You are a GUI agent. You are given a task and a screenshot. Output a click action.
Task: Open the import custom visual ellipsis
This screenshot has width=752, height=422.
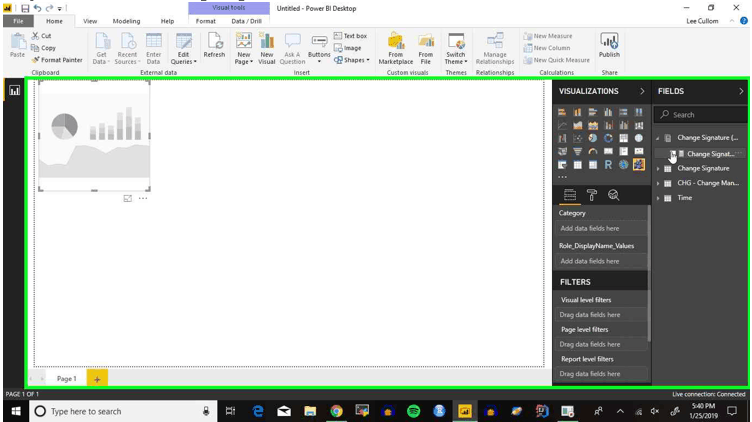point(563,177)
